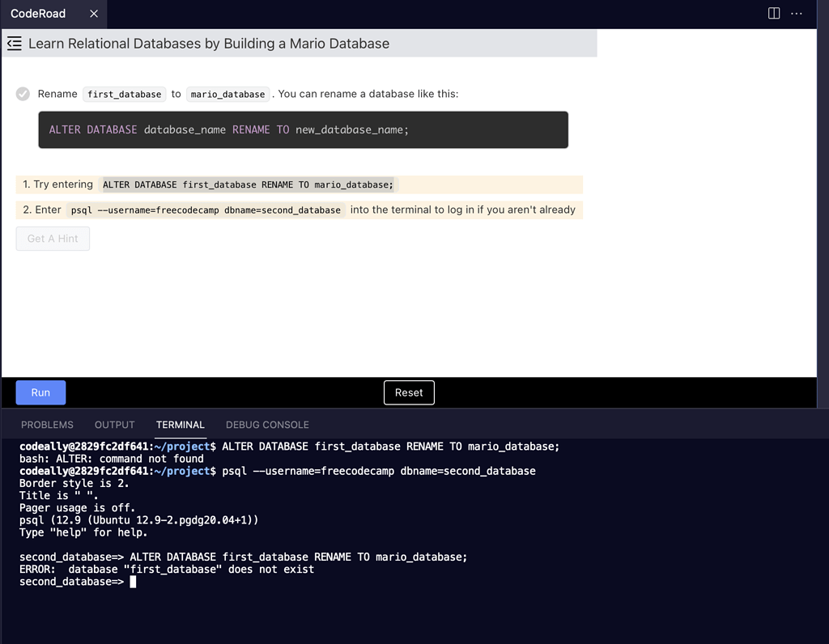Click the highlighted command in step 1
Image resolution: width=829 pixels, height=644 pixels.
248,184
